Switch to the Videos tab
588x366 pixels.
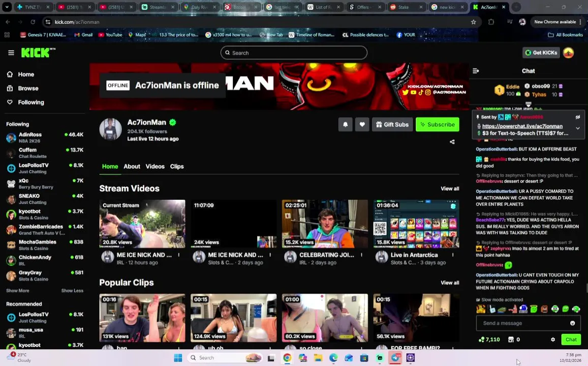[155, 167]
